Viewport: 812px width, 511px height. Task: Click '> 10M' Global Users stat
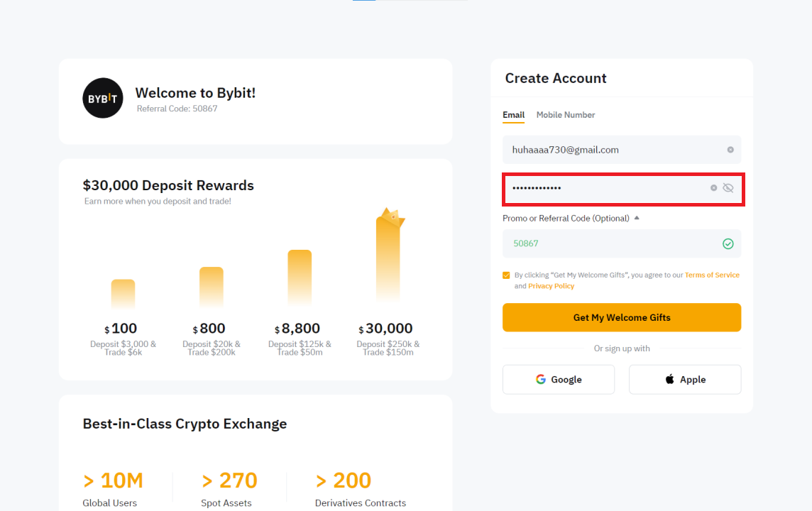coord(113,480)
